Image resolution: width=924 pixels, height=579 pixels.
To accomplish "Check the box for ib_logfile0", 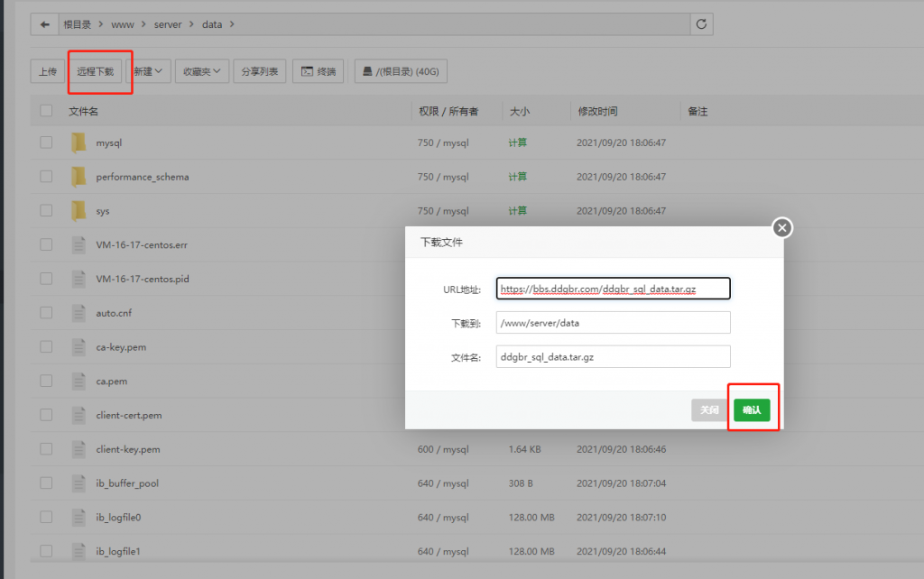I will pyautogui.click(x=46, y=517).
